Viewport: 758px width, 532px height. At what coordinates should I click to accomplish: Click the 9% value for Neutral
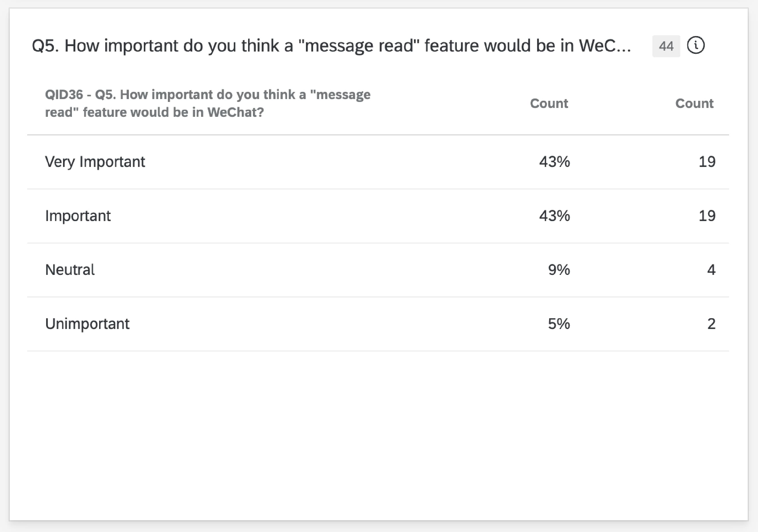tap(559, 270)
